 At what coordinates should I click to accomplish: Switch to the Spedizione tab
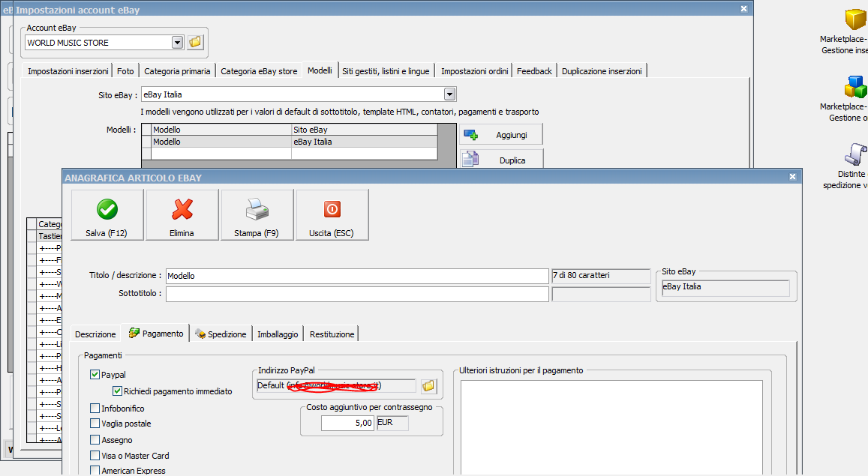click(x=221, y=334)
